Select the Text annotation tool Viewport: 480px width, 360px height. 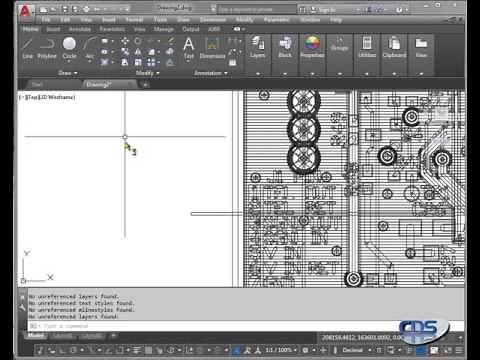click(189, 48)
